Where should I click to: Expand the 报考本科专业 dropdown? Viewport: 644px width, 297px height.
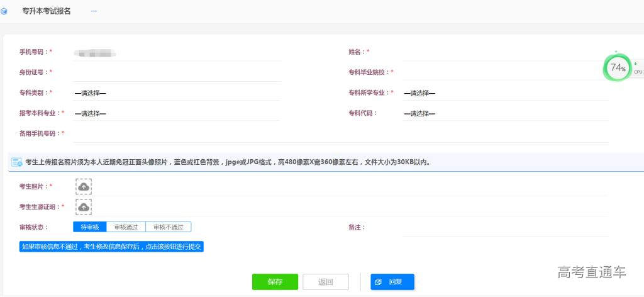pos(176,114)
